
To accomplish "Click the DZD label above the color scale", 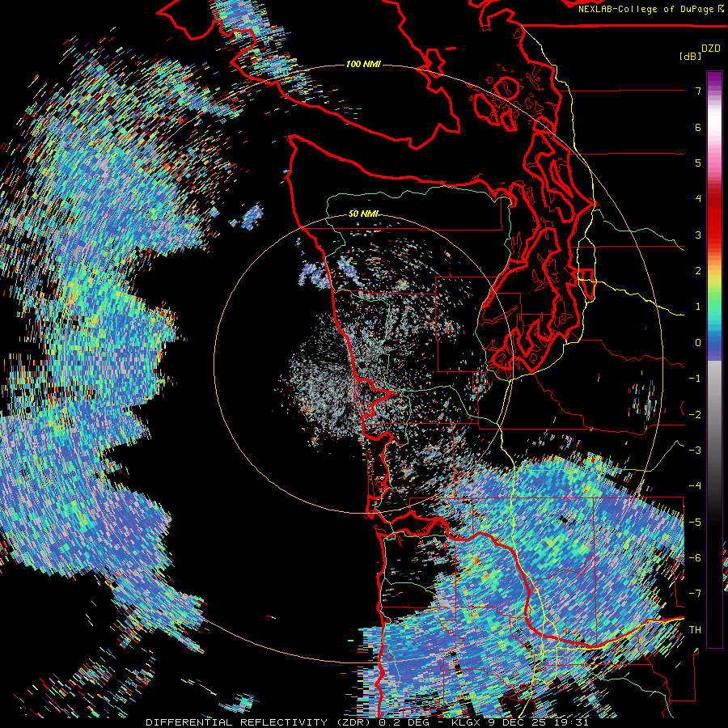I will (x=711, y=49).
